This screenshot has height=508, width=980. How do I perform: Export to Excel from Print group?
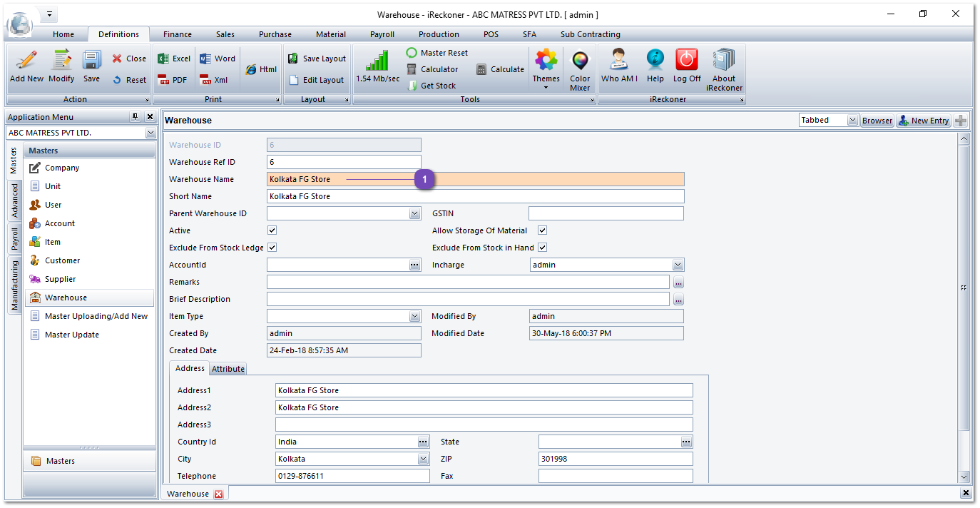pyautogui.click(x=174, y=59)
